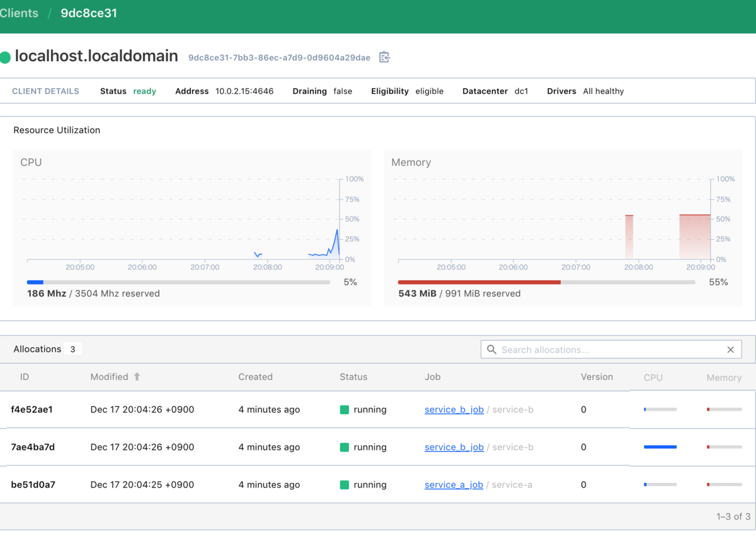Click the Eligibility 'eligible' value

point(430,91)
